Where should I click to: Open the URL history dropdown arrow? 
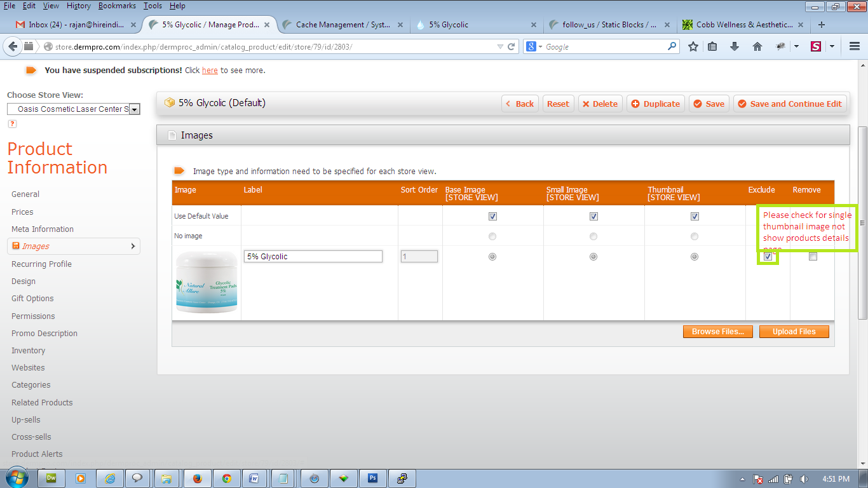click(x=500, y=46)
